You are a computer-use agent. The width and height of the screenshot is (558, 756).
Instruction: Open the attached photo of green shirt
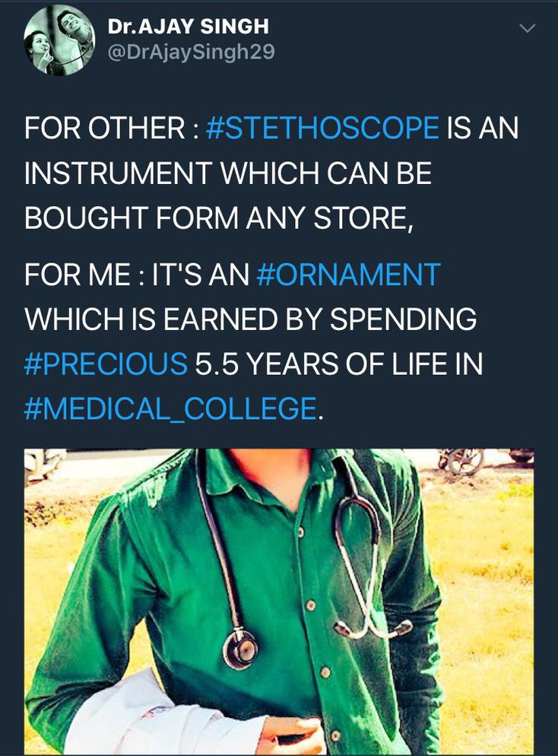278,601
